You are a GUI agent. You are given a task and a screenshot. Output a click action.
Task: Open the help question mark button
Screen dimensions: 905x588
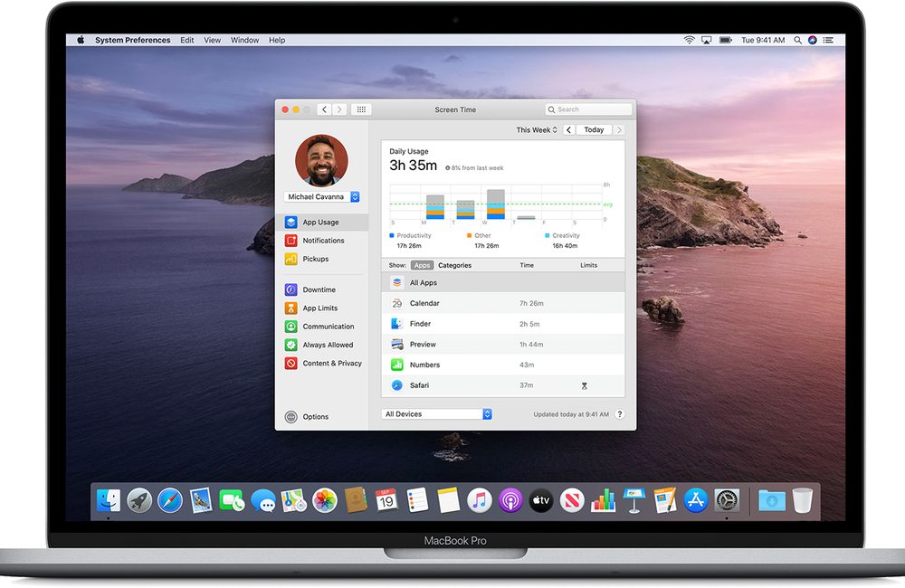(x=620, y=414)
